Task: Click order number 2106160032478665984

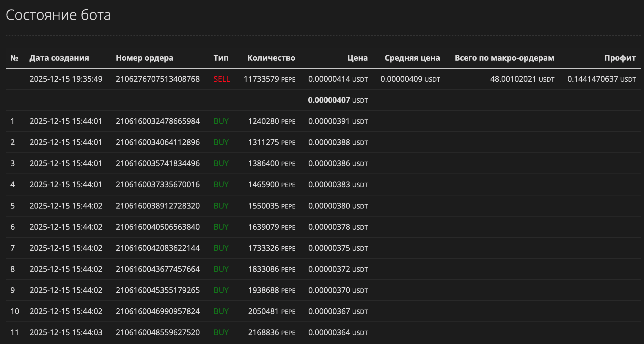Action: [158, 121]
